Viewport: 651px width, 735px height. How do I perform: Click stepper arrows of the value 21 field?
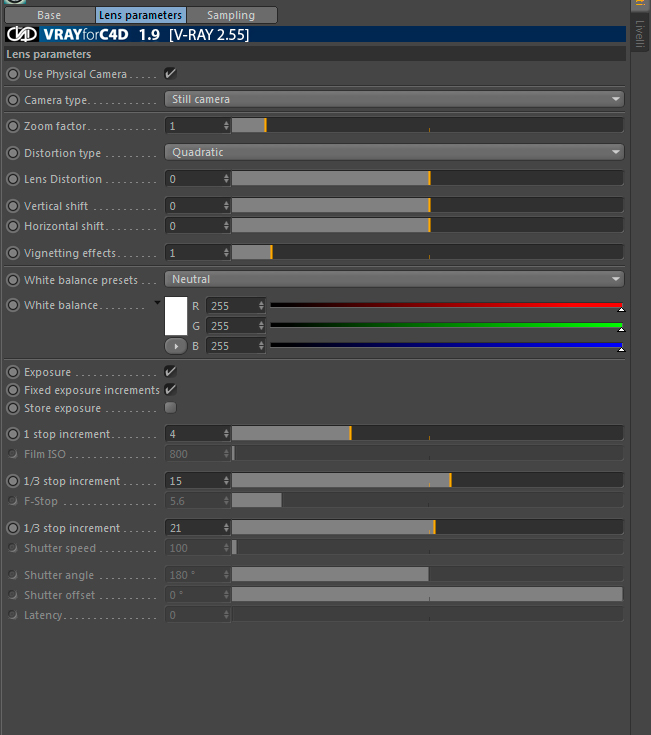(226, 528)
